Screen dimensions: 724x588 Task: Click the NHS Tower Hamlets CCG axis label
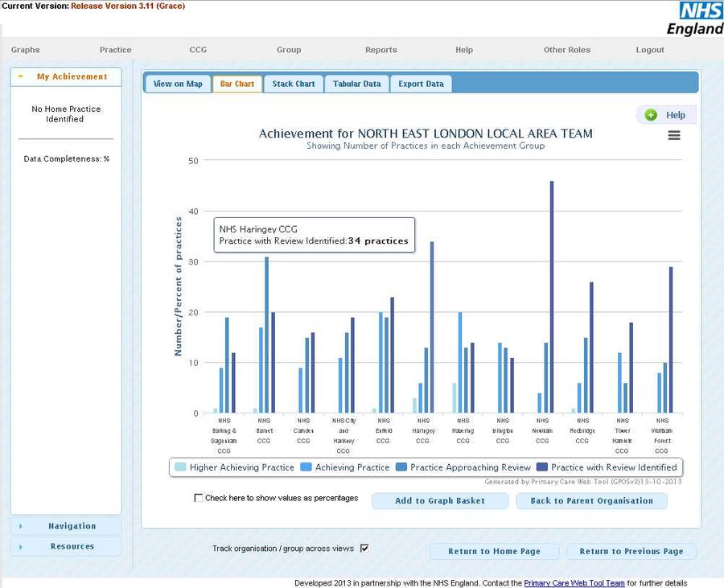tap(622, 436)
